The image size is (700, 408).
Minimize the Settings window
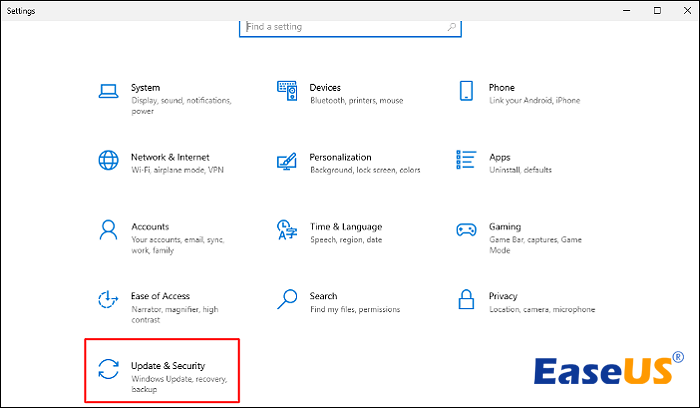coord(629,10)
